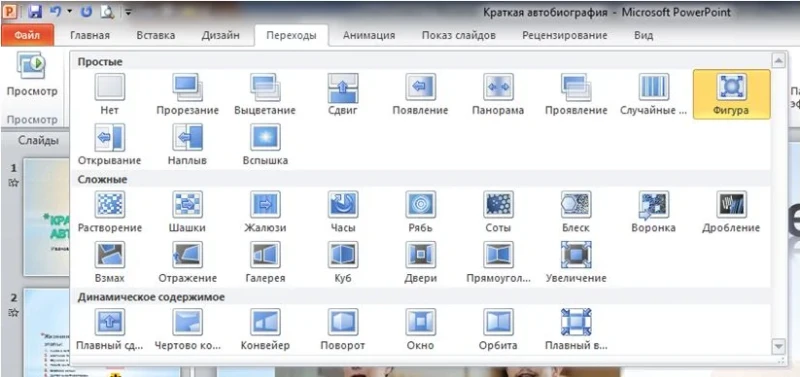
Task: Select slide 2 thumbnail
Action: click(x=46, y=333)
